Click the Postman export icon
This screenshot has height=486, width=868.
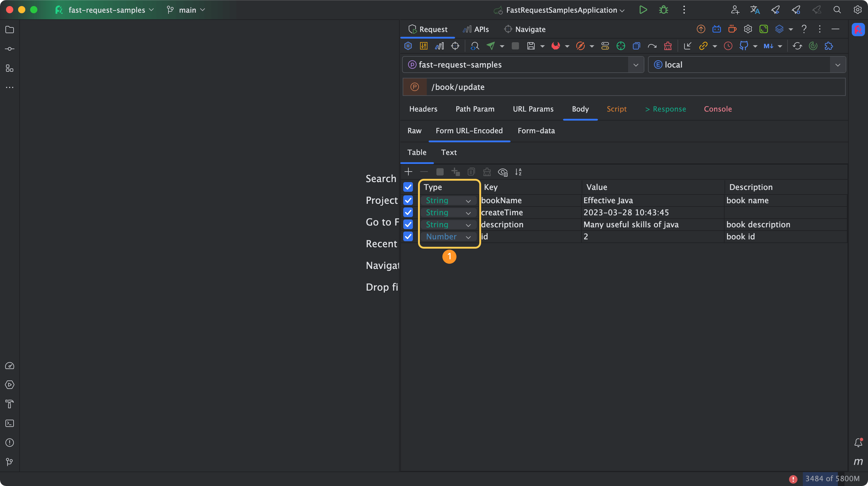[x=580, y=46]
